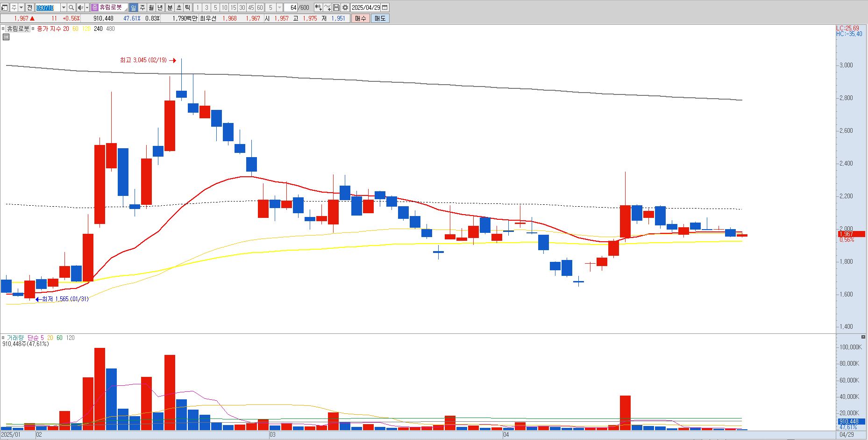Click the add candle indicator icon
This screenshot has width=868, height=440.
319,7
